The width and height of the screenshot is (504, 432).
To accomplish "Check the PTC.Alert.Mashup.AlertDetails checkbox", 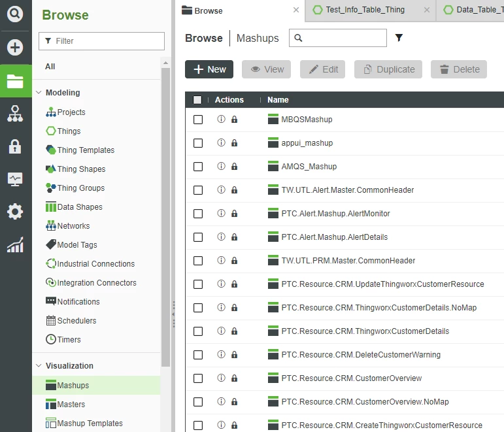I will coord(198,237).
